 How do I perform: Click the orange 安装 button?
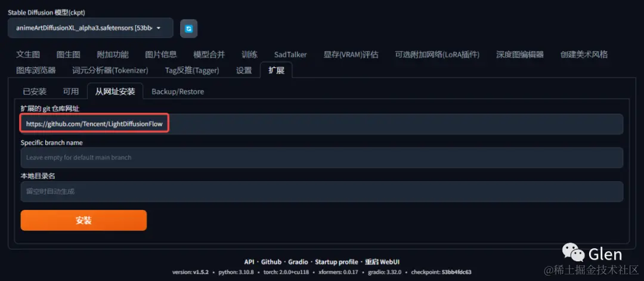tap(83, 220)
